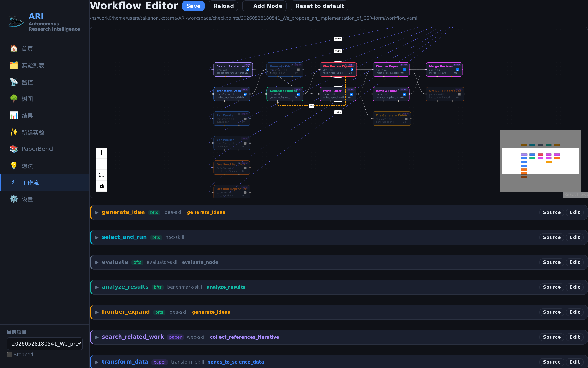588x368 pixels.
Task: Open the tree view 树图
Action: pyautogui.click(x=45, y=99)
